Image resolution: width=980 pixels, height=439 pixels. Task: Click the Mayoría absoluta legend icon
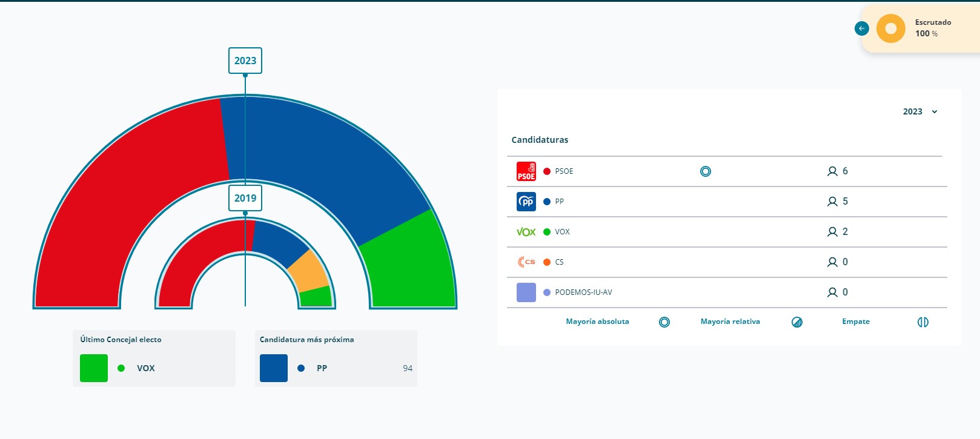664,322
